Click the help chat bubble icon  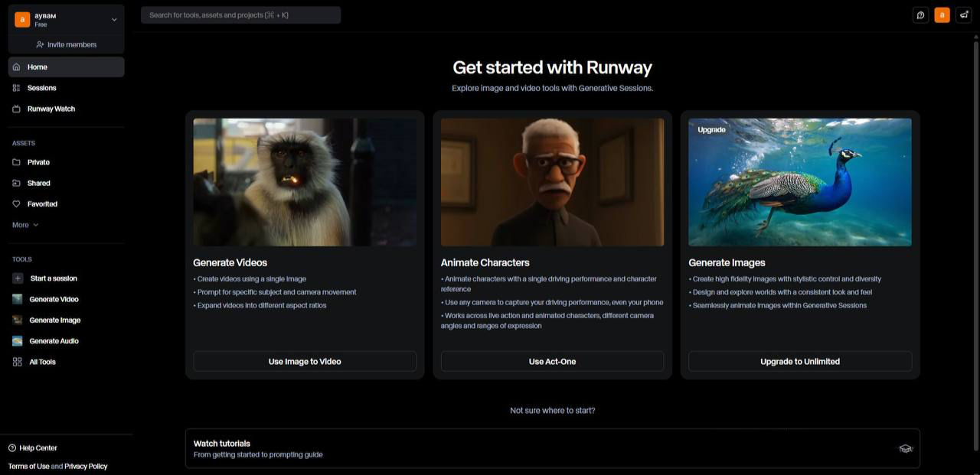tap(921, 15)
